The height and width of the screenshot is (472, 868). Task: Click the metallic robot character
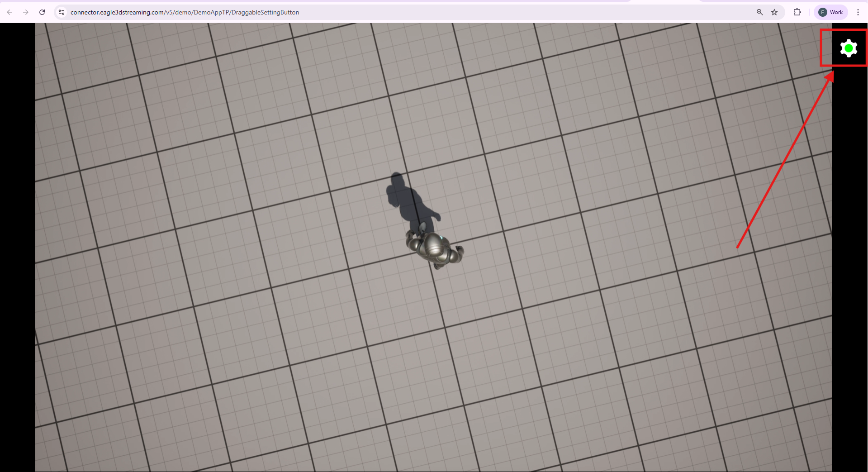tap(435, 249)
